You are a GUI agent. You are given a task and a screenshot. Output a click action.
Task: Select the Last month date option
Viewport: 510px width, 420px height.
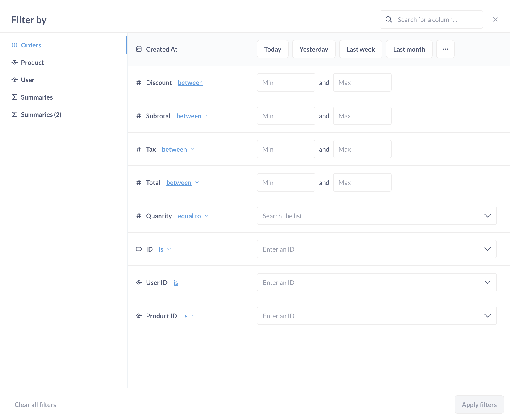click(x=409, y=49)
